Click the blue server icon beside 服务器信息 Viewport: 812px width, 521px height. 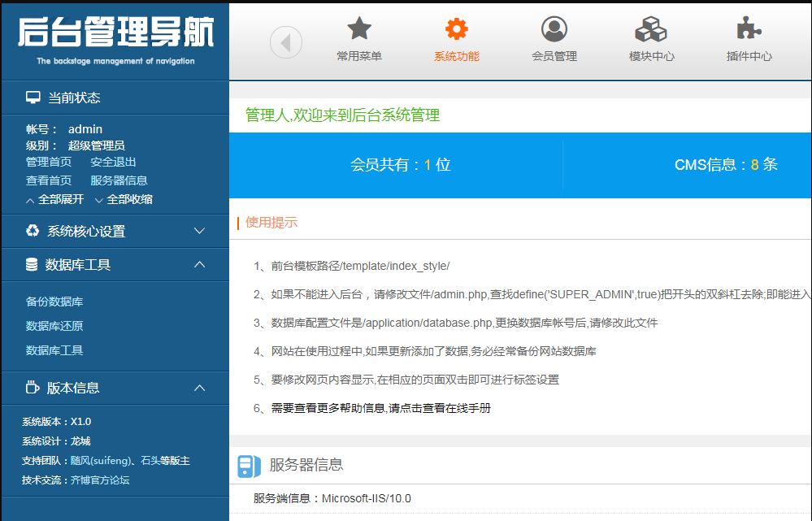pos(249,466)
